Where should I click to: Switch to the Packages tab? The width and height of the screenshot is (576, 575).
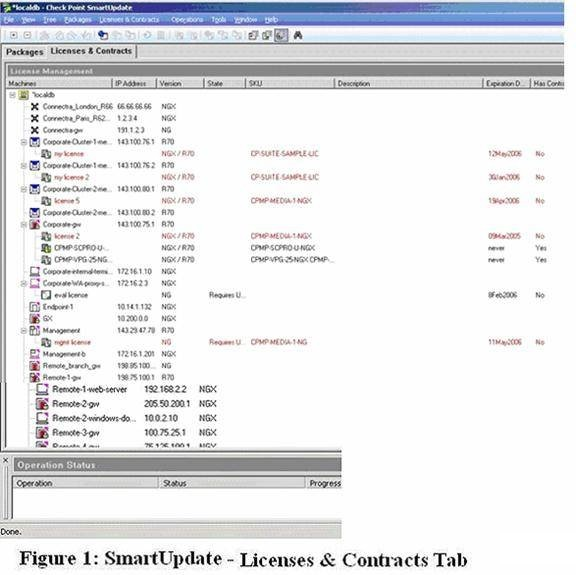click(x=25, y=52)
